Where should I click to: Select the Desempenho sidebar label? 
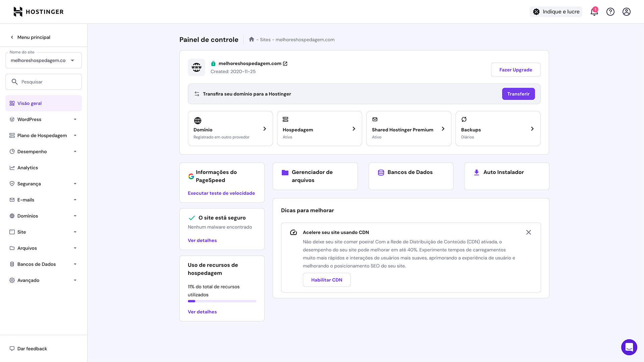tap(32, 152)
